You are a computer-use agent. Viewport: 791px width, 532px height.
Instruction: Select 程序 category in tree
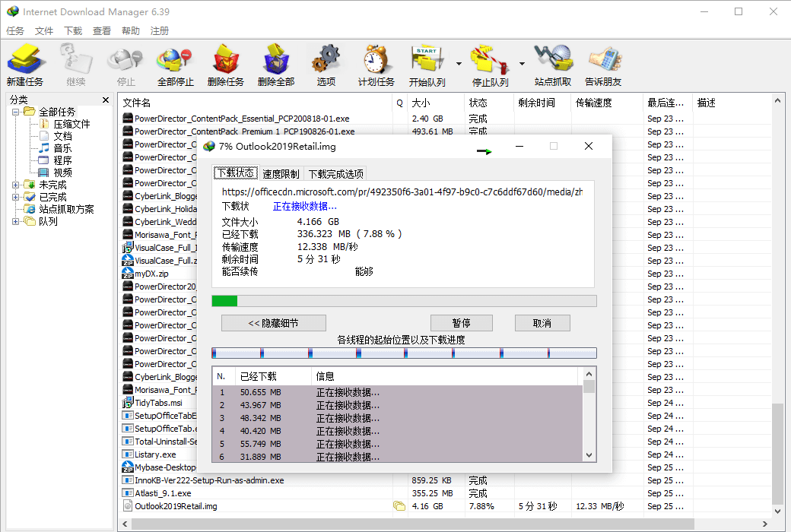click(x=62, y=160)
